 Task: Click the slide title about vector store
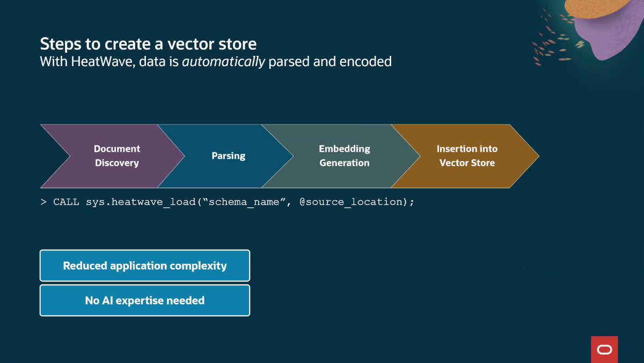point(148,43)
